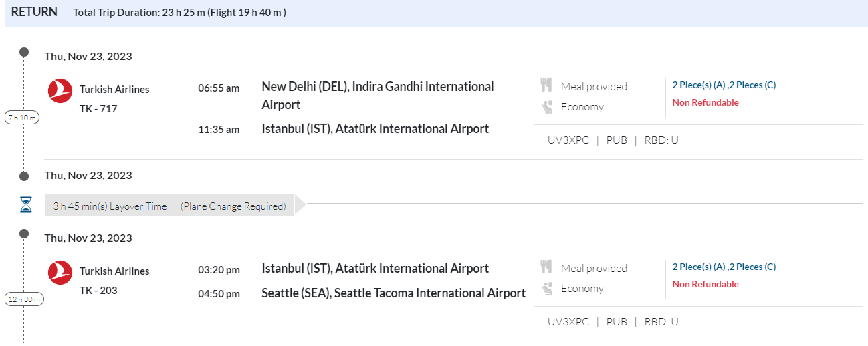Click Turkish Airlines logo for flight TK-717

coord(60,90)
